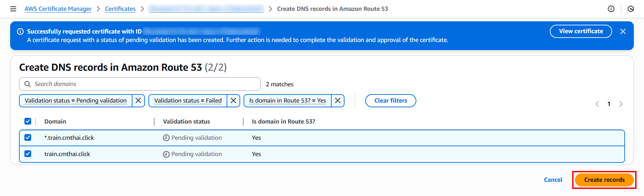Uncheck the train.cmthai.click domain checkbox
This screenshot has width=644, height=196.
tap(28, 154)
